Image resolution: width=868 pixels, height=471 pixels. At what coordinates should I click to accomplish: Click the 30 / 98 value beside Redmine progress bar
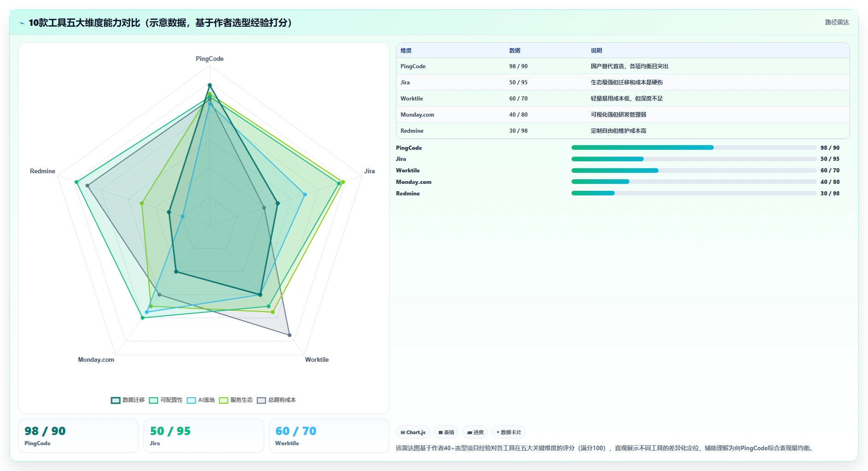pos(830,194)
